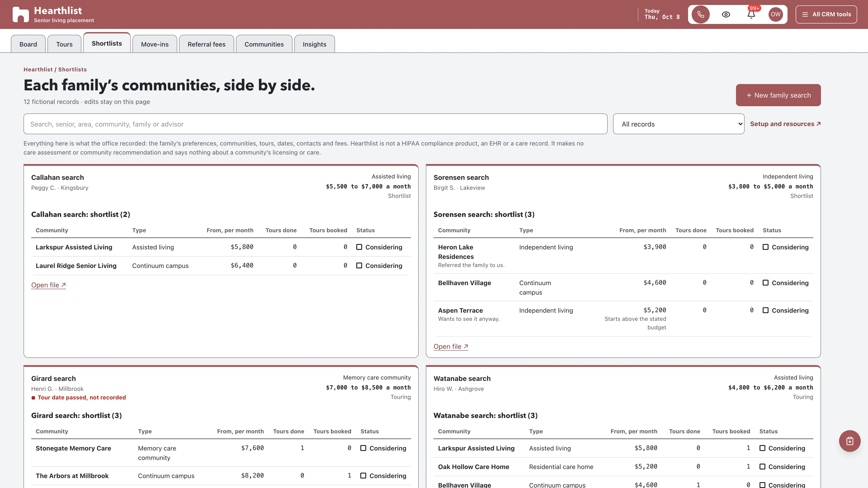Check Considering for The Arbors at Millbrook
Viewport: 868px width, 488px height.
[363, 476]
